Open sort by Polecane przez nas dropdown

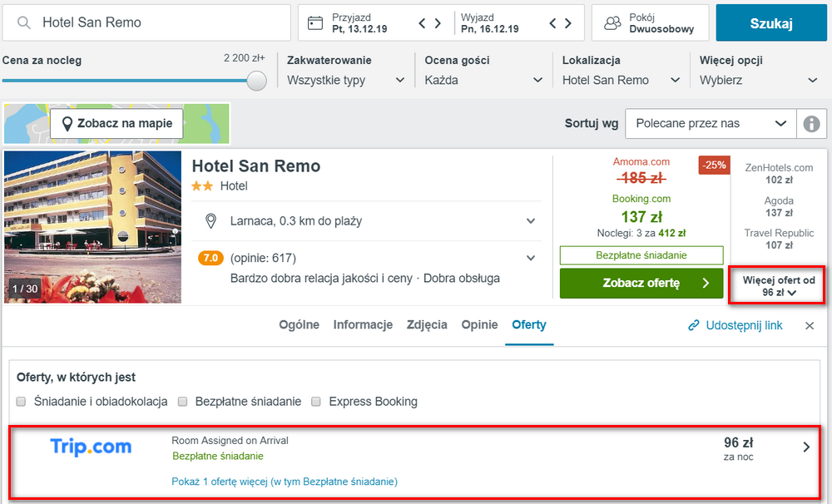711,124
